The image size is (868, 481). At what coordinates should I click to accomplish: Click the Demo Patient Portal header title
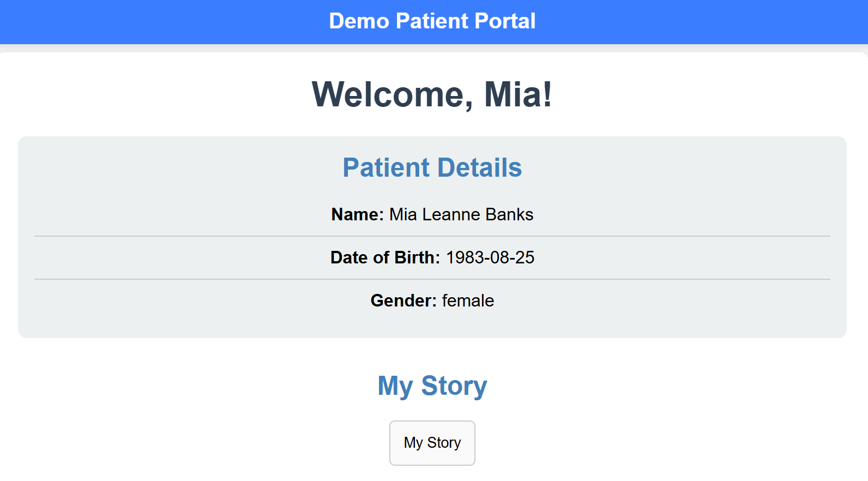432,21
